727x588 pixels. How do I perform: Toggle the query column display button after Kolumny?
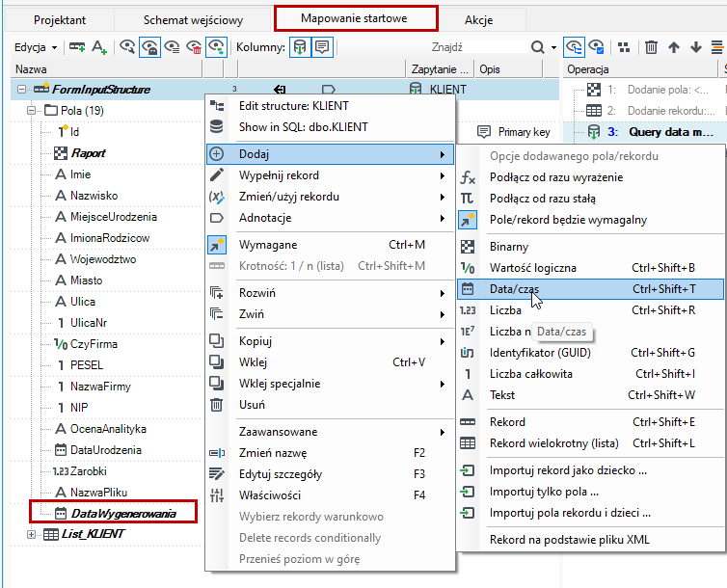300,47
